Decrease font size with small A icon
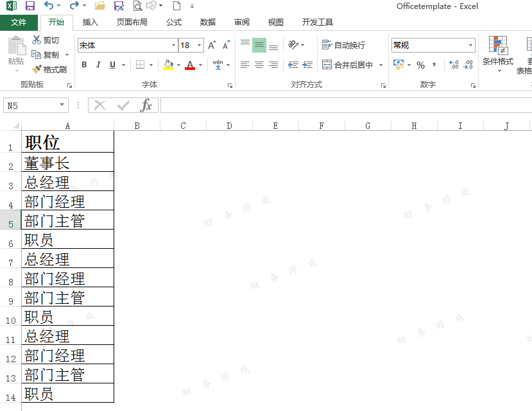This screenshot has width=532, height=411. [x=226, y=45]
